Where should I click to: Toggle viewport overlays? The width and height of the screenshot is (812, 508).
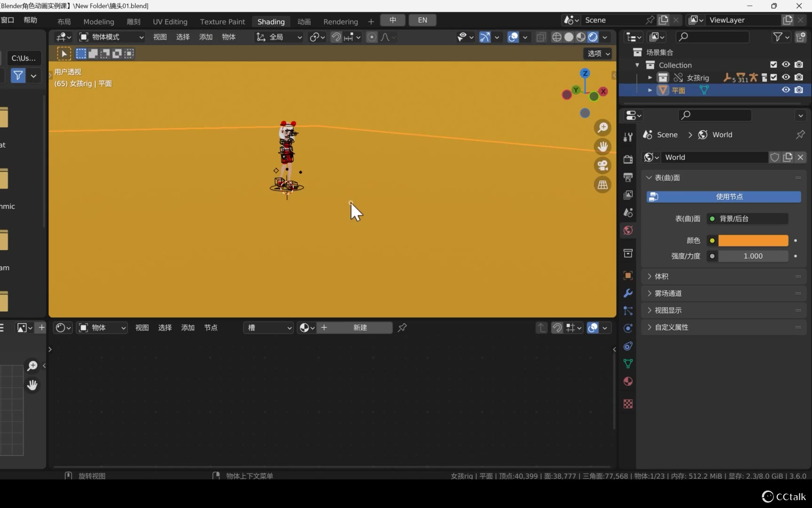[513, 37]
